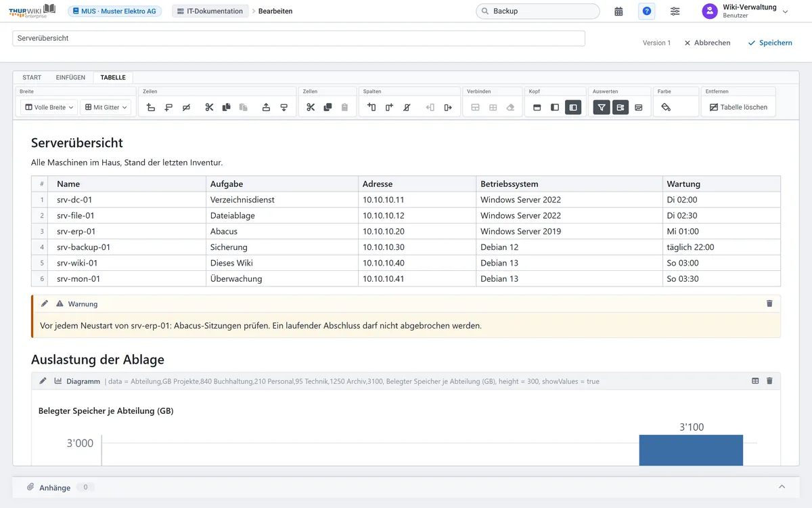The width and height of the screenshot is (812, 508).
Task: Open the MUS · Muster Elektro AG selector
Action: [114, 12]
